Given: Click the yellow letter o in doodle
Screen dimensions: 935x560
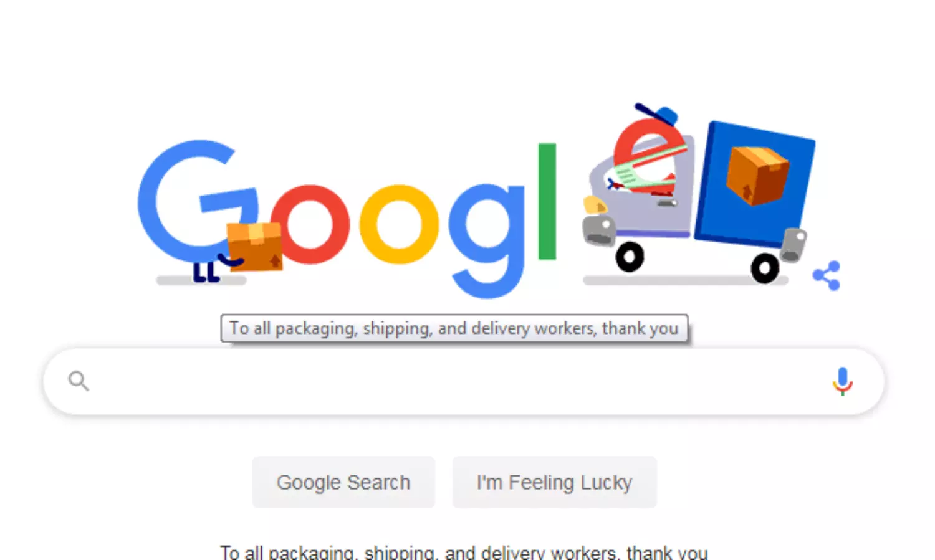Looking at the screenshot, I should click(x=399, y=224).
